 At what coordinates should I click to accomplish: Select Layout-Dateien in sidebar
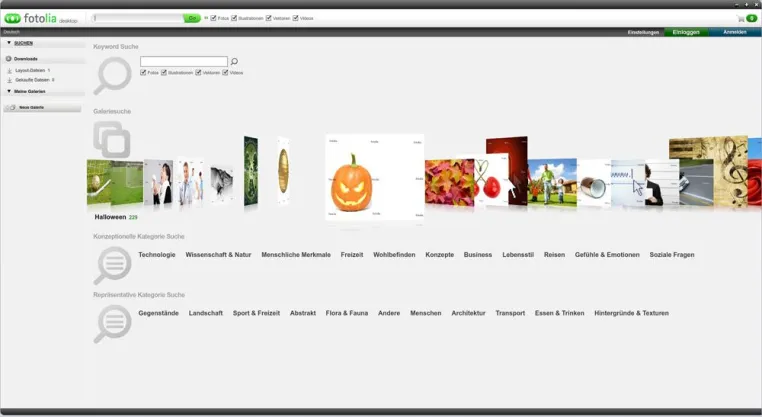30,70
